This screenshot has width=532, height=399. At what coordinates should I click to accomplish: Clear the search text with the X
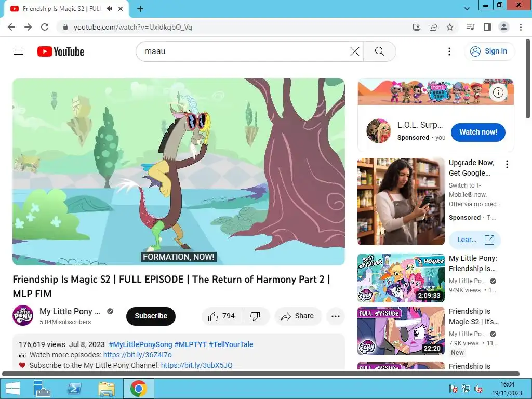coord(354,51)
